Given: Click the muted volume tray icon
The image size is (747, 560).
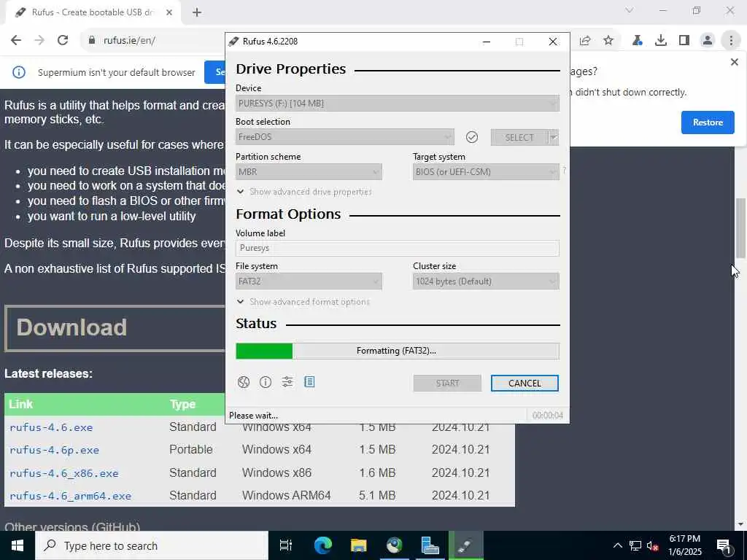Looking at the screenshot, I should point(652,545).
